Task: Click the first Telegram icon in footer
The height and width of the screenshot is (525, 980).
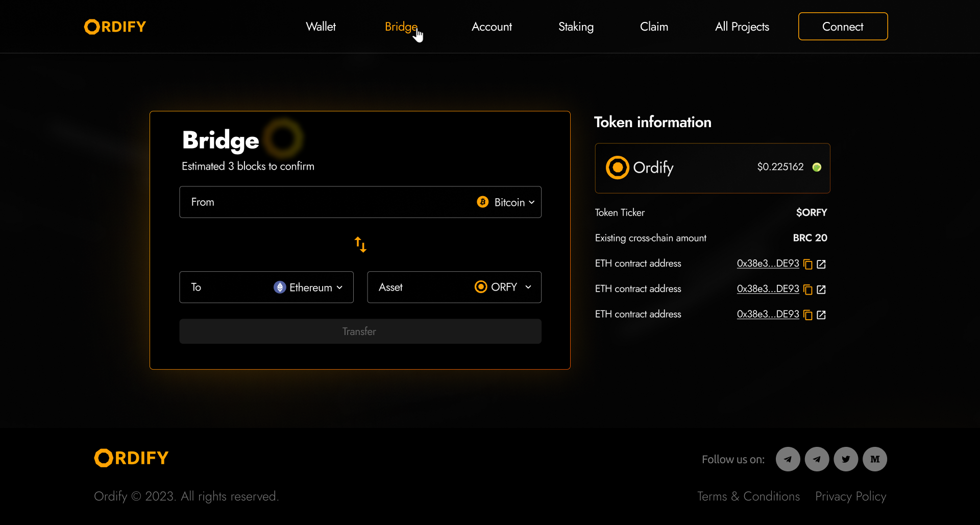Action: pos(788,459)
